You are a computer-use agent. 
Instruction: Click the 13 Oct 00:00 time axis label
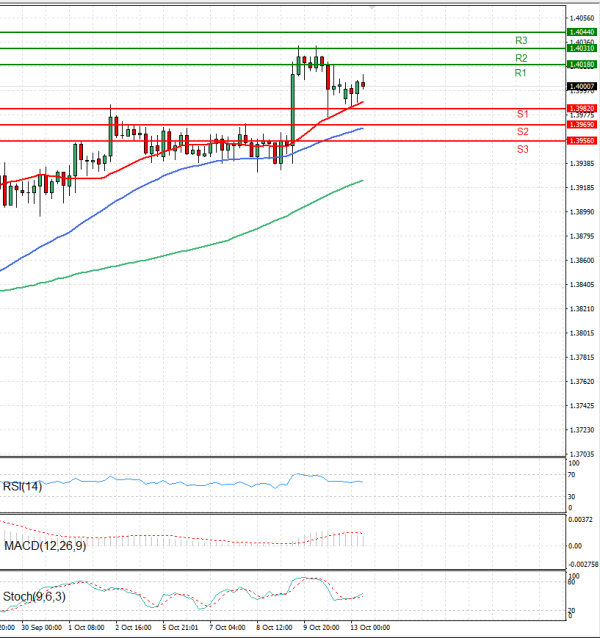click(370, 628)
